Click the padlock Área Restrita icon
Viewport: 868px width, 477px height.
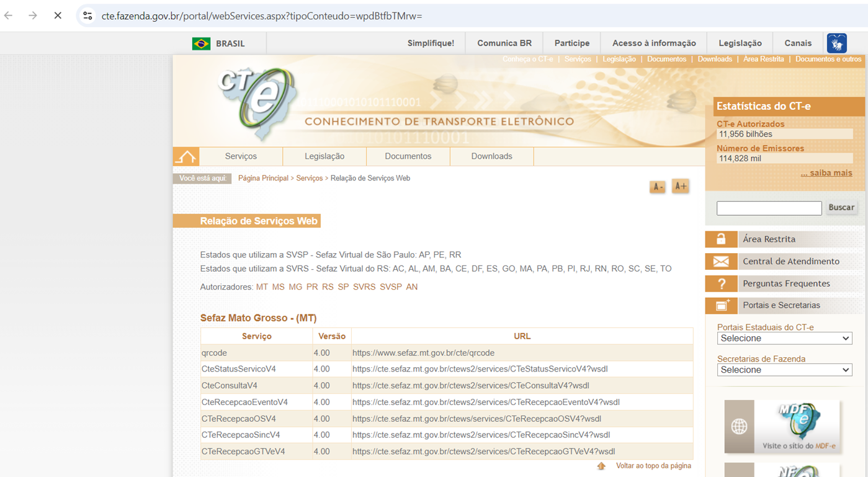click(721, 239)
